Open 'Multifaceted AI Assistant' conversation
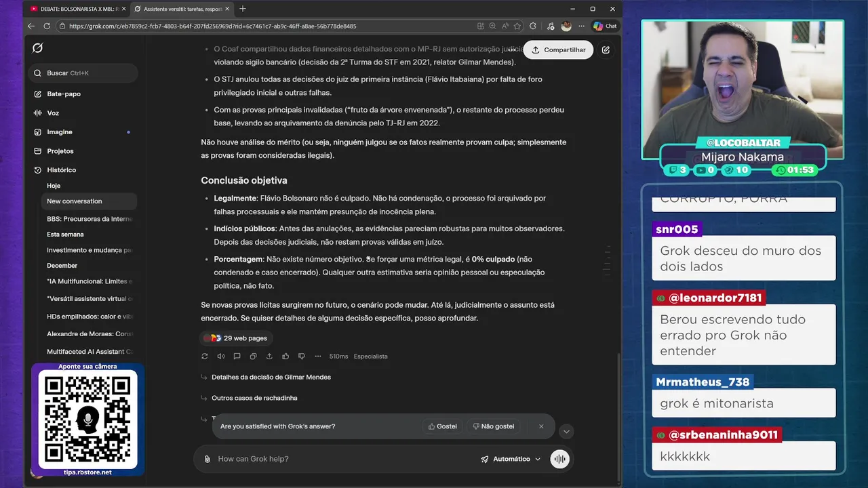The width and height of the screenshot is (868, 488). tap(90, 352)
